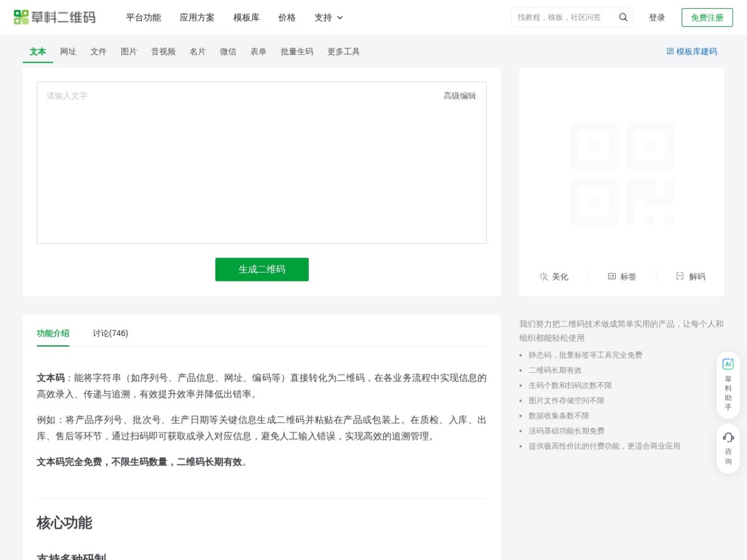Open 标签 label tool
Screen dimensions: 747x560
pyautogui.click(x=622, y=276)
